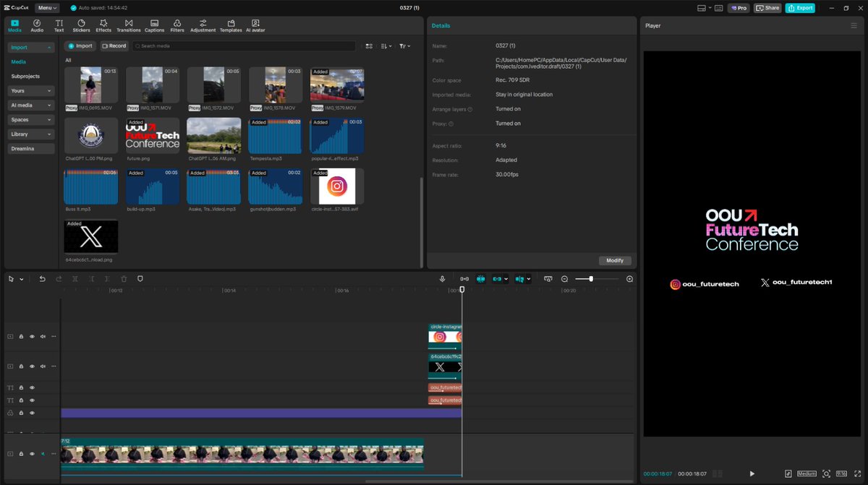Open the select tool mode dropdown arrow

(x=22, y=279)
